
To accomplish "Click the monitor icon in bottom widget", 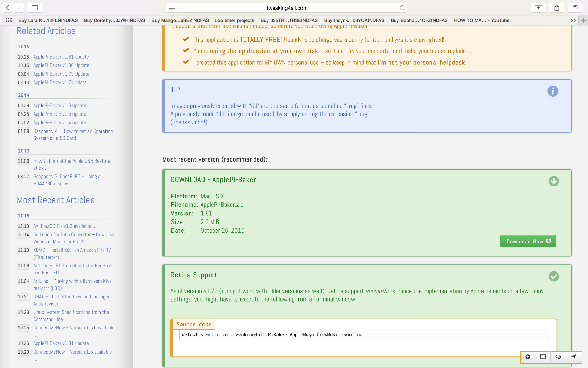I will (543, 357).
